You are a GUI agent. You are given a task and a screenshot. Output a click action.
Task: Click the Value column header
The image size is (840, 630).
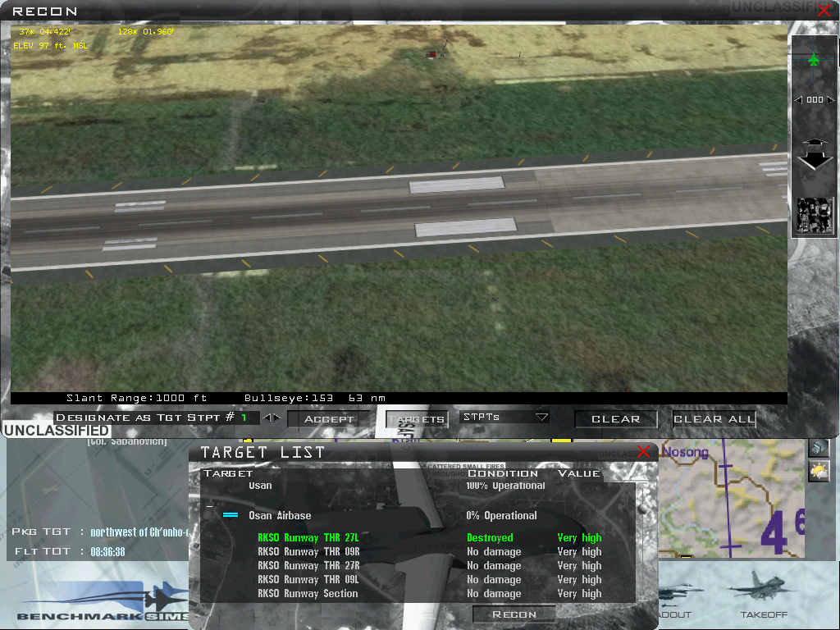point(579,473)
